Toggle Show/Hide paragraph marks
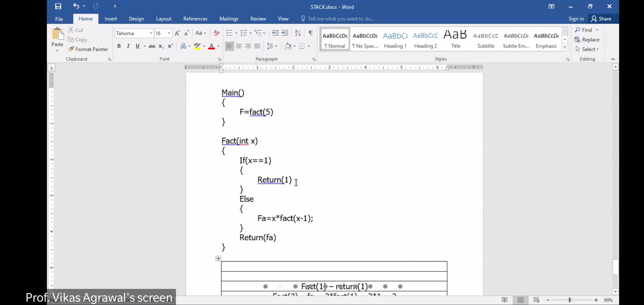 tap(310, 33)
